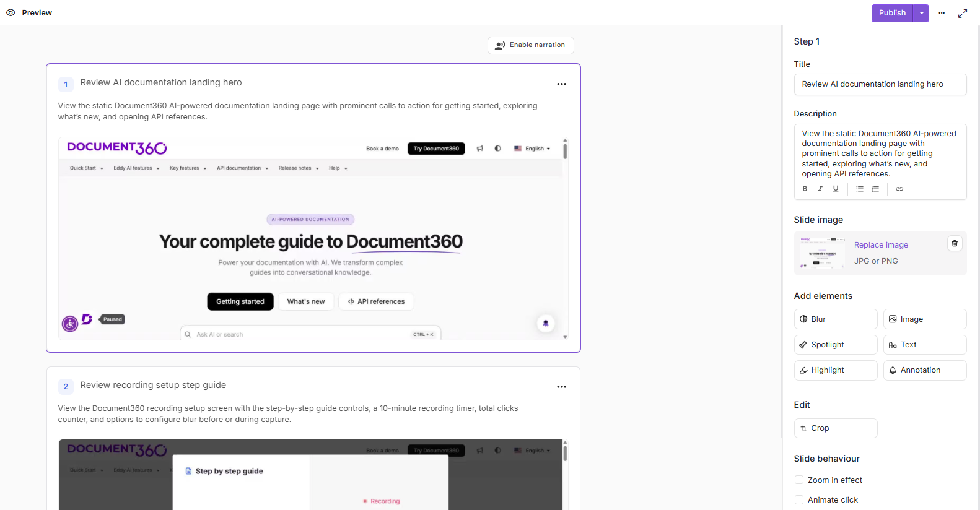Open the options menu for step 1
This screenshot has width=980, height=510.
pyautogui.click(x=562, y=84)
